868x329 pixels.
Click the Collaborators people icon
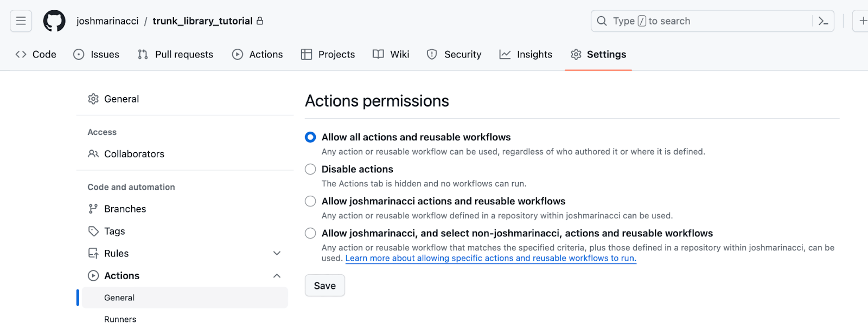(x=93, y=154)
